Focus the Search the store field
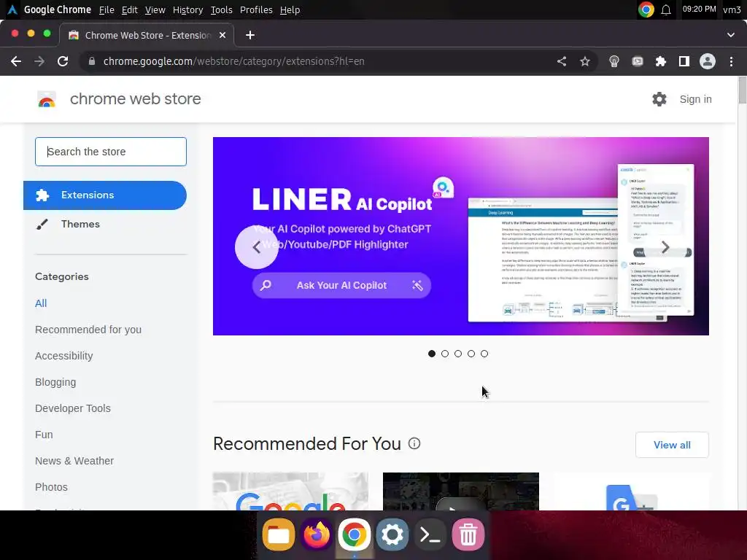 [x=111, y=152]
